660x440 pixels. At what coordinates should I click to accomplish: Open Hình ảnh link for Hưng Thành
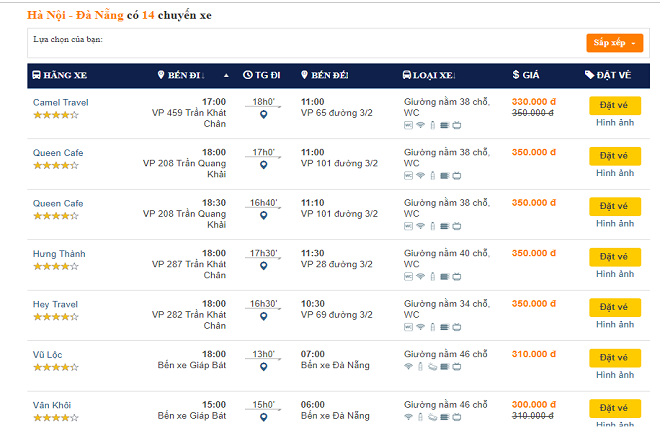[x=614, y=274]
